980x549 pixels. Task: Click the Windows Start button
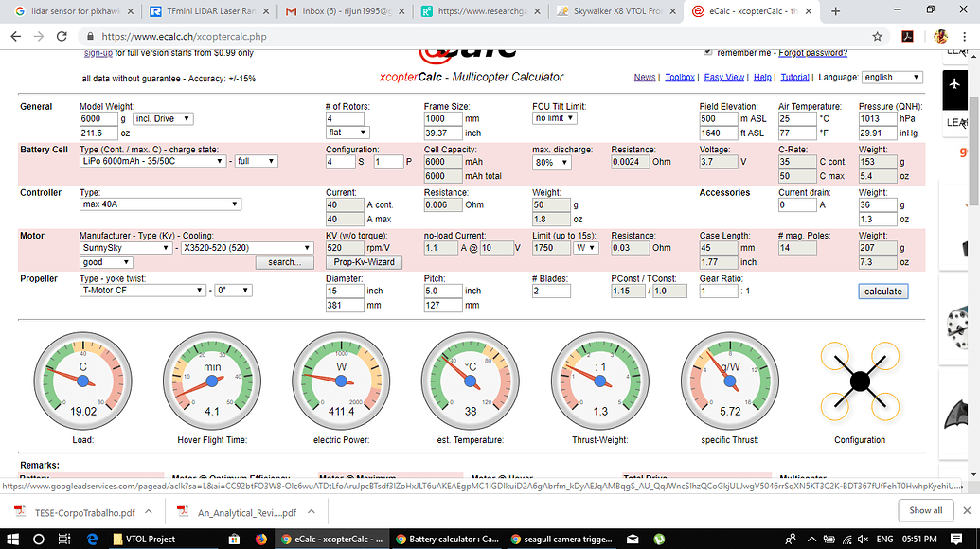point(12,539)
